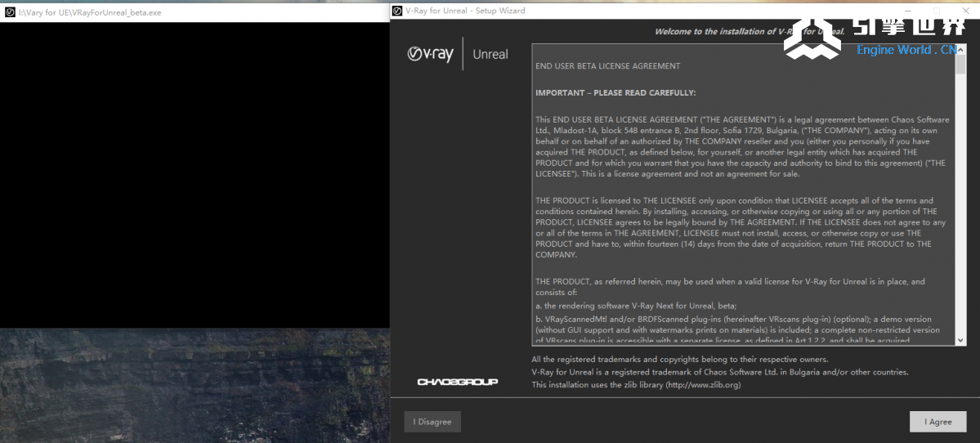Screen dimensions: 980x443
Task: Click the license scrollbar up arrow
Action: 960,49
